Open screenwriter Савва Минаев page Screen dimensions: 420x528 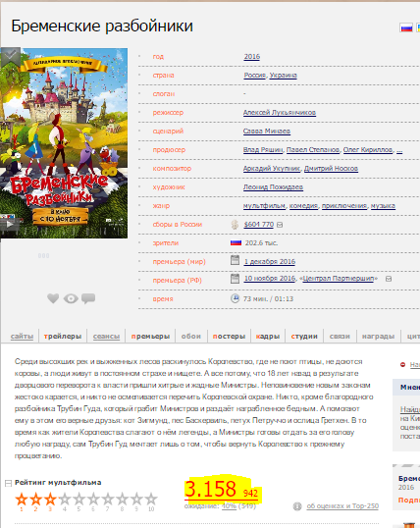point(267,131)
